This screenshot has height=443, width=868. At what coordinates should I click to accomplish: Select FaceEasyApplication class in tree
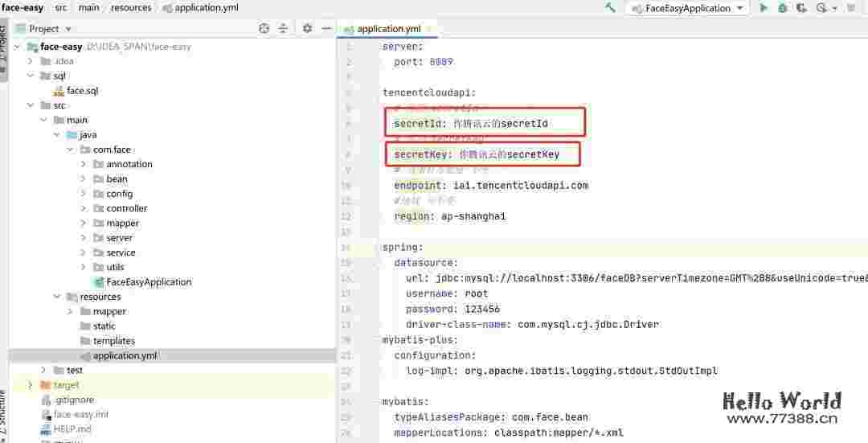tap(148, 282)
